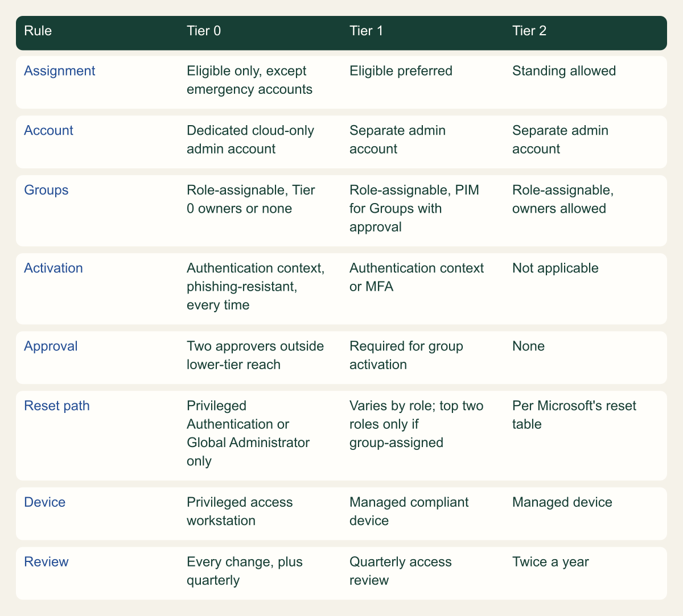The height and width of the screenshot is (616, 683).
Task: Select the 'Groups' row label
Action: click(46, 190)
